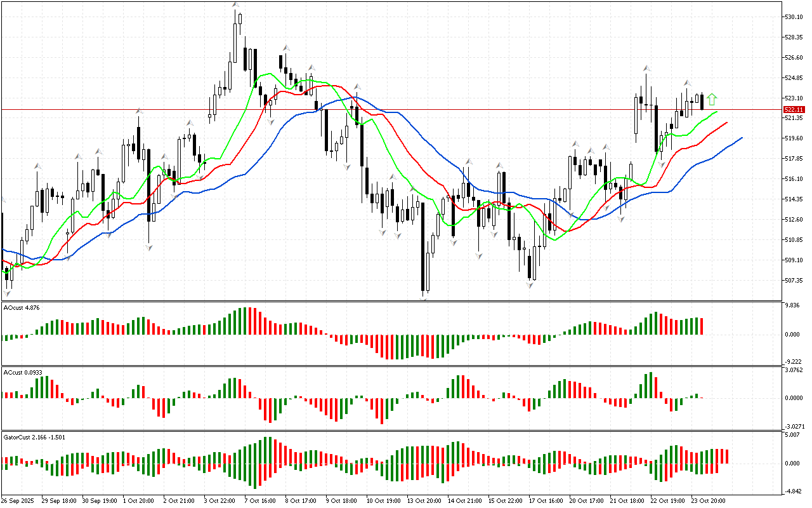Click the down fractal under the 17 Oct low candle
812x508 pixels.
click(530, 286)
